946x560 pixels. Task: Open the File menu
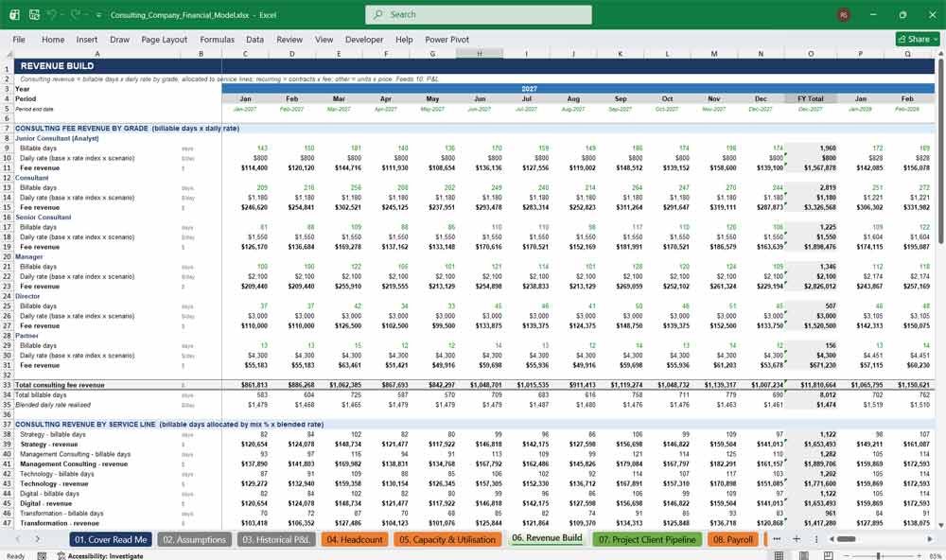(x=19, y=39)
